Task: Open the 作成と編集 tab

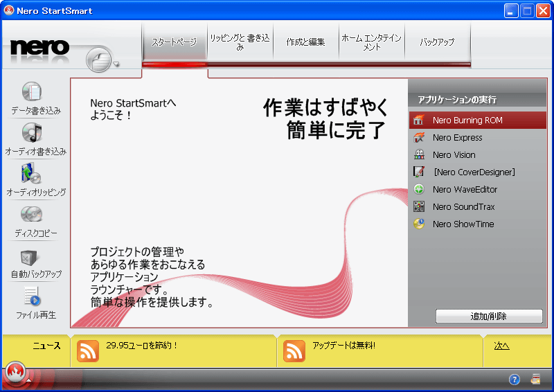Action: click(305, 42)
